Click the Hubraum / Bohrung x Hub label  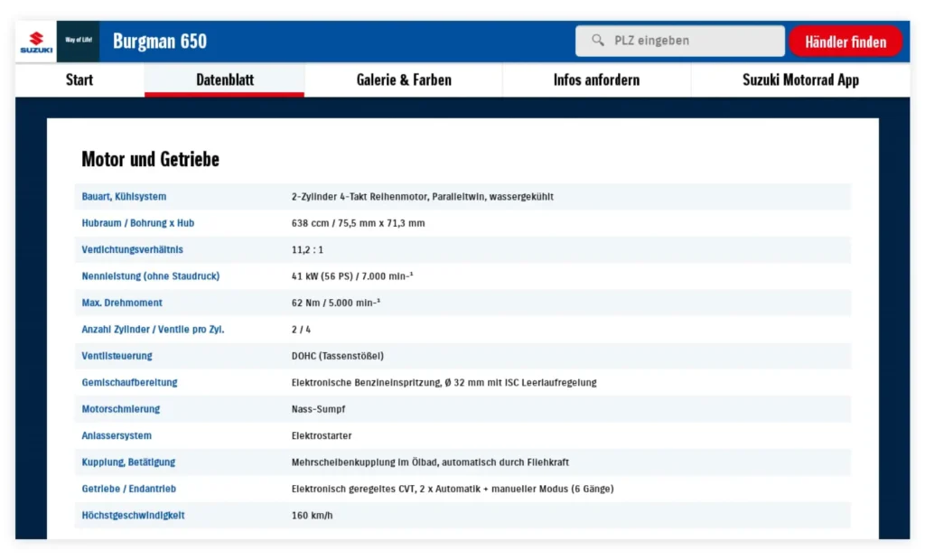(138, 223)
